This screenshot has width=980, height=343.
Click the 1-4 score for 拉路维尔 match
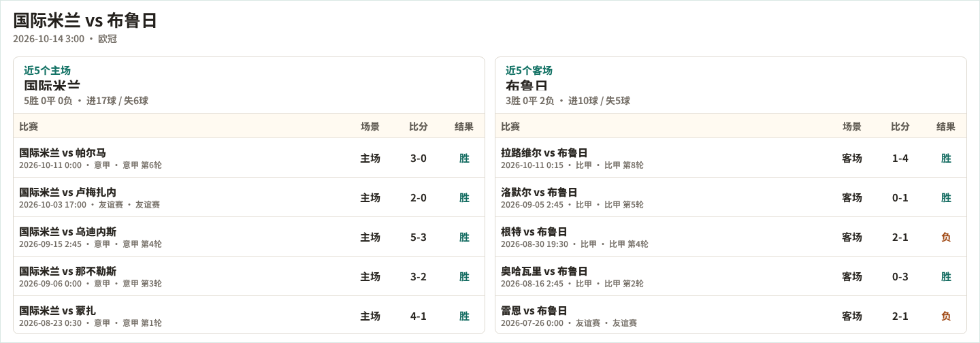900,158
